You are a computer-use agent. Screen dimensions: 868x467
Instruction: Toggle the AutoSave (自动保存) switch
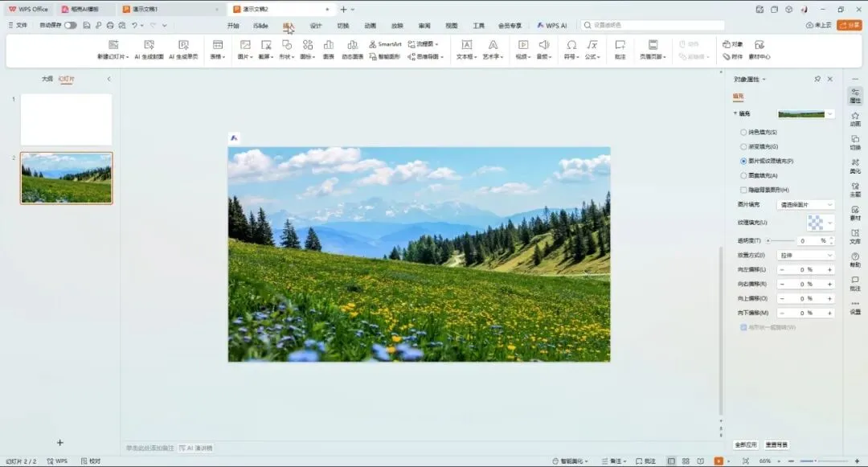(70, 26)
